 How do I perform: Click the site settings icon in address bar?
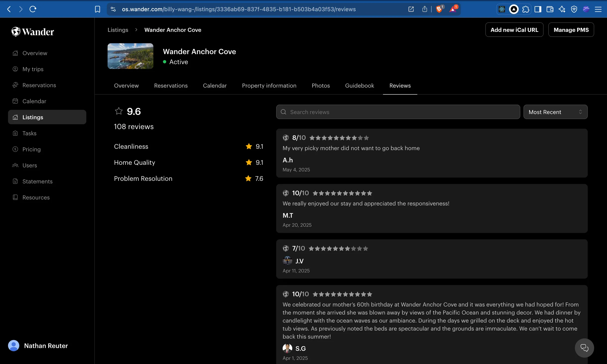113,9
